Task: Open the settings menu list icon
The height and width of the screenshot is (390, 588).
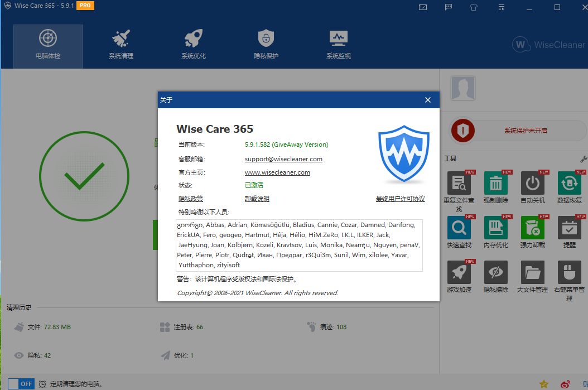Action: coord(502,7)
